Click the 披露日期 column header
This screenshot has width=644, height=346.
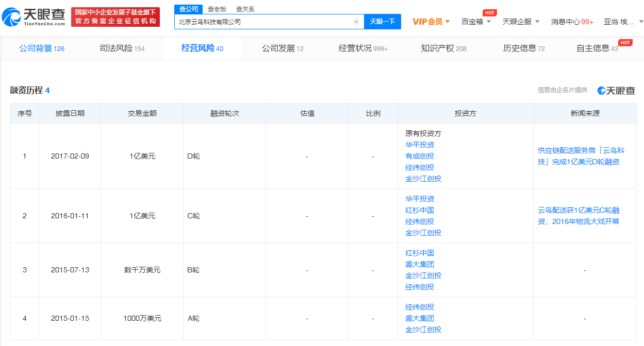click(x=70, y=113)
